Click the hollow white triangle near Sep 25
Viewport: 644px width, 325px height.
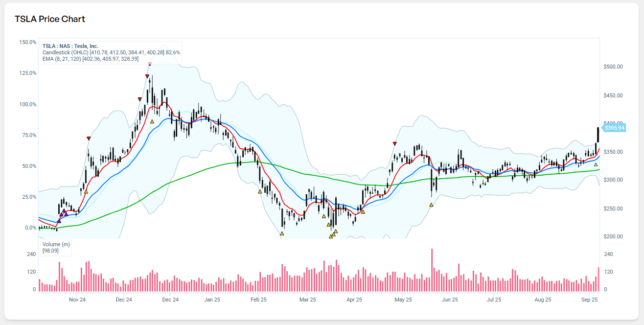(x=596, y=164)
